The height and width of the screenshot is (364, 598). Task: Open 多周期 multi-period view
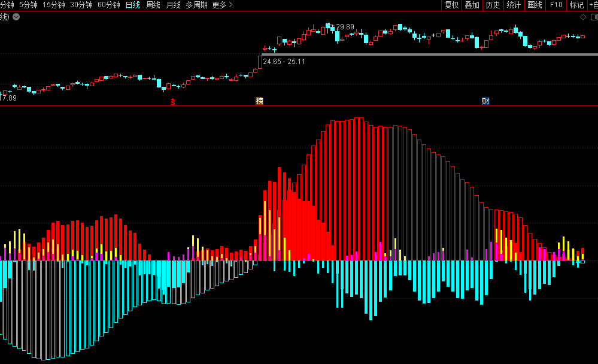click(196, 5)
